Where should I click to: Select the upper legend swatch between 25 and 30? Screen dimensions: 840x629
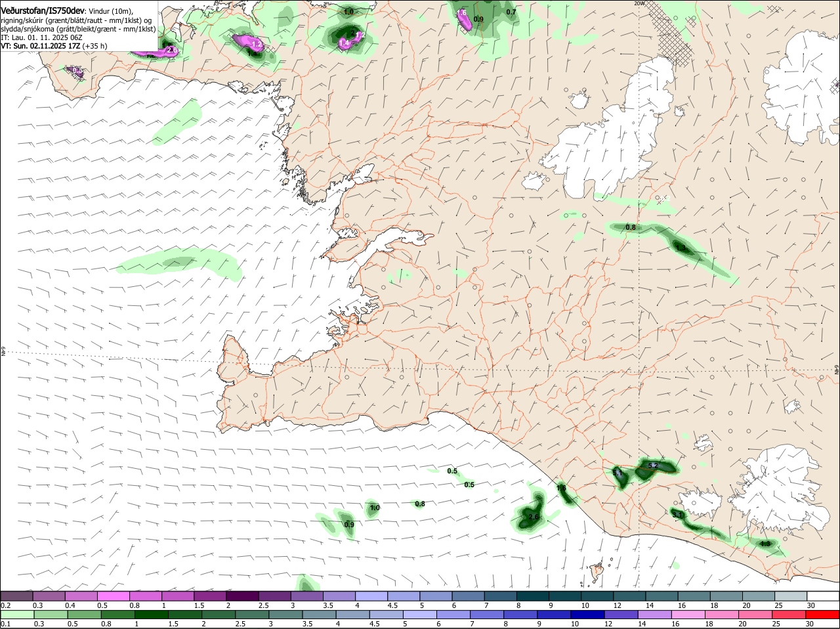point(791,596)
